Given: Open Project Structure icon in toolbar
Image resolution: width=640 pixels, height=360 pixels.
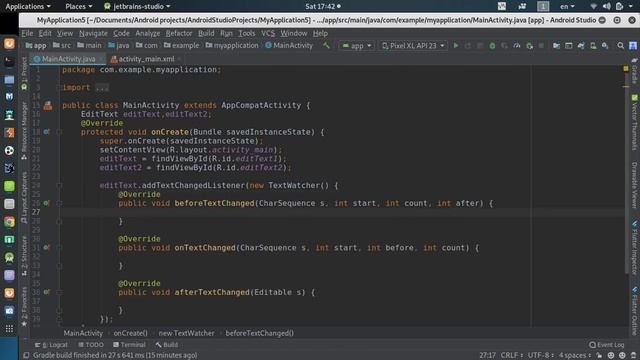Looking at the screenshot, I should 556,46.
